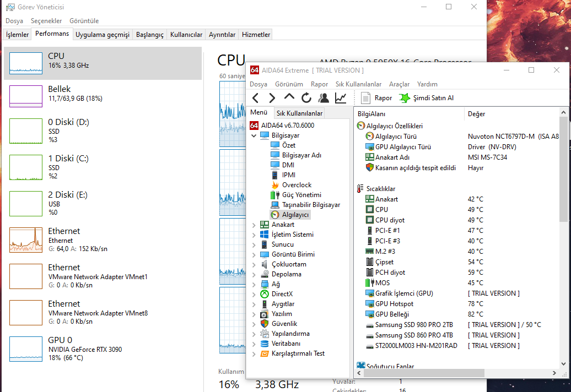Click the AIDA64 vertical scrollbar down arrow
This screenshot has height=392, width=571.
563,363
